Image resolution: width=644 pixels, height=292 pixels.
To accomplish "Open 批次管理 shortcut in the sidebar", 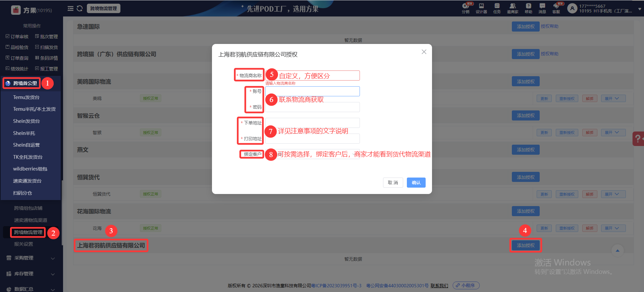I will click(47, 37).
